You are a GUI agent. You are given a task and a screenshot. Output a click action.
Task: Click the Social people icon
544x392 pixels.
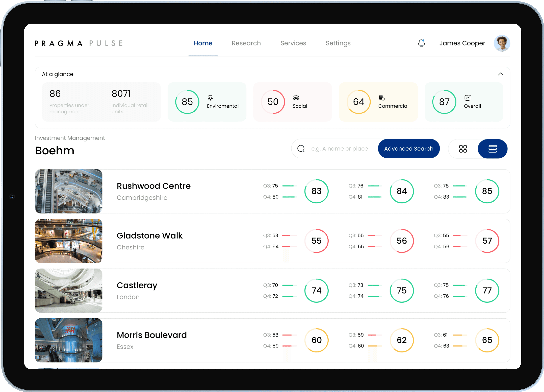click(x=296, y=98)
